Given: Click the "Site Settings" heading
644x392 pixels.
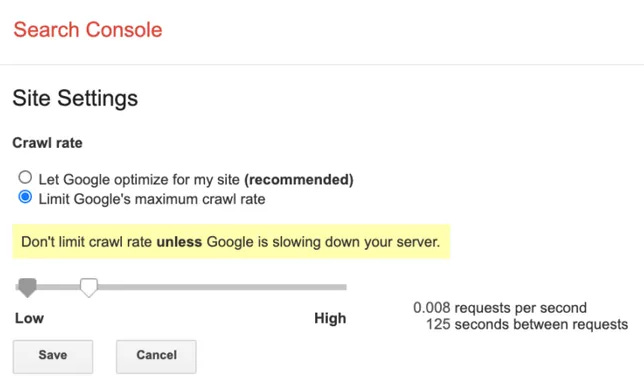Looking at the screenshot, I should click(75, 98).
